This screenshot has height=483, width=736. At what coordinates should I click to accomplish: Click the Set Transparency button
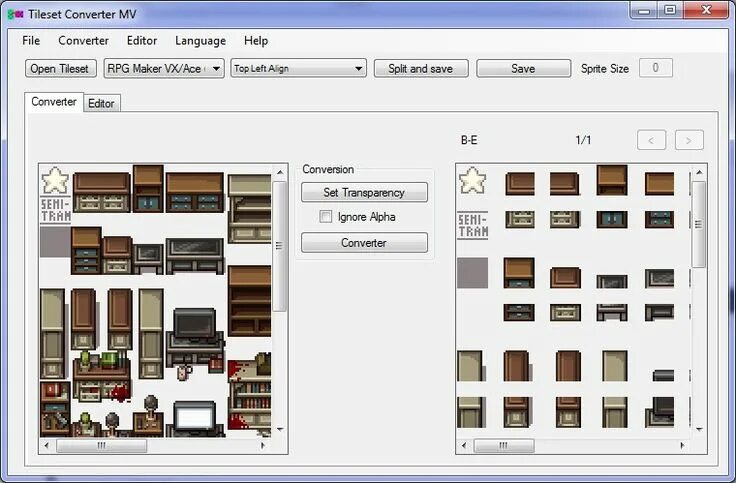(364, 192)
